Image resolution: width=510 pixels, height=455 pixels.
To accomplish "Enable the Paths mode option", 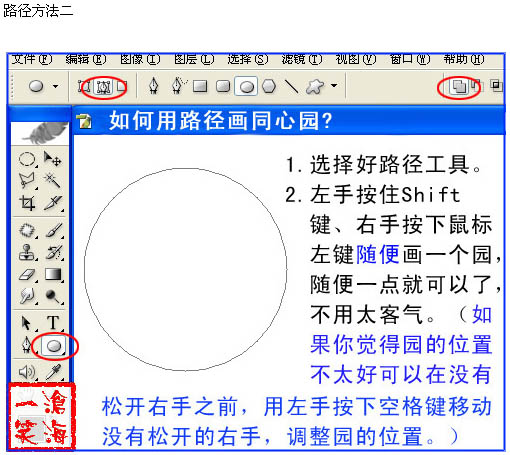I will [x=104, y=87].
